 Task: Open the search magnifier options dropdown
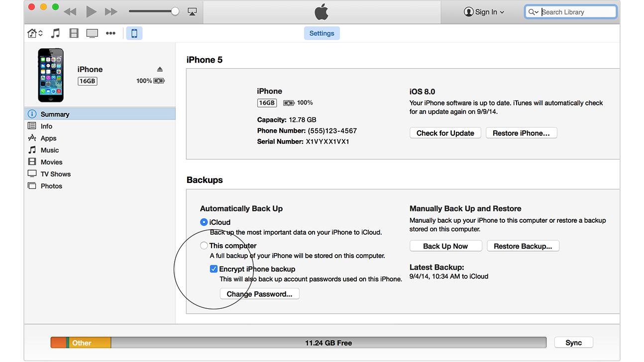(x=533, y=12)
